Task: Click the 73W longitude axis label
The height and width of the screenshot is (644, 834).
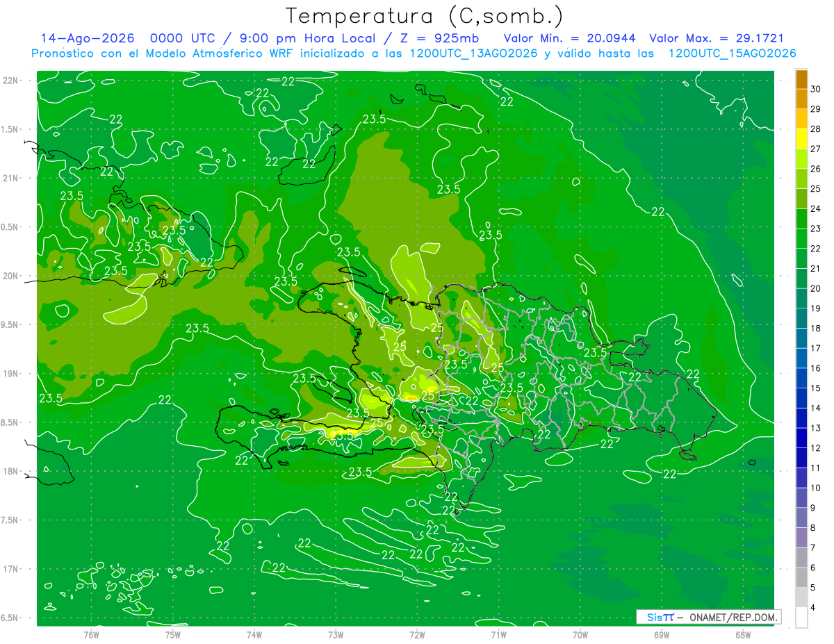Action: [336, 635]
